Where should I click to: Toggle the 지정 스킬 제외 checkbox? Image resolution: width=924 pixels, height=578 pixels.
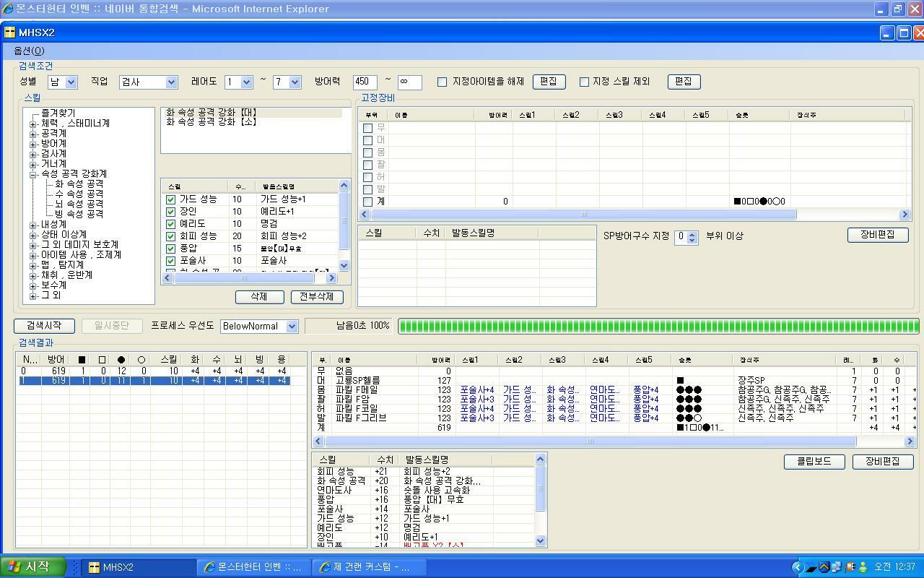point(584,82)
